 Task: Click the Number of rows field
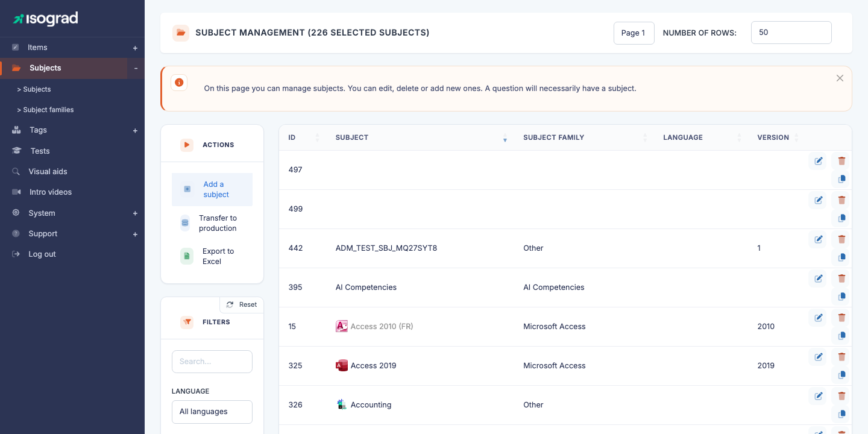791,33
